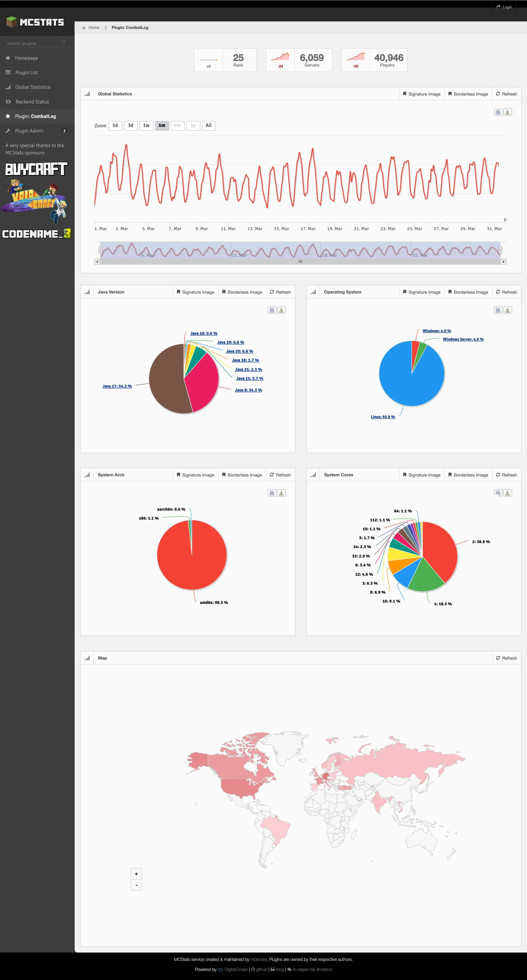Image resolution: width=527 pixels, height=980 pixels.
Task: Go to Backend Status
Action: pos(32,102)
